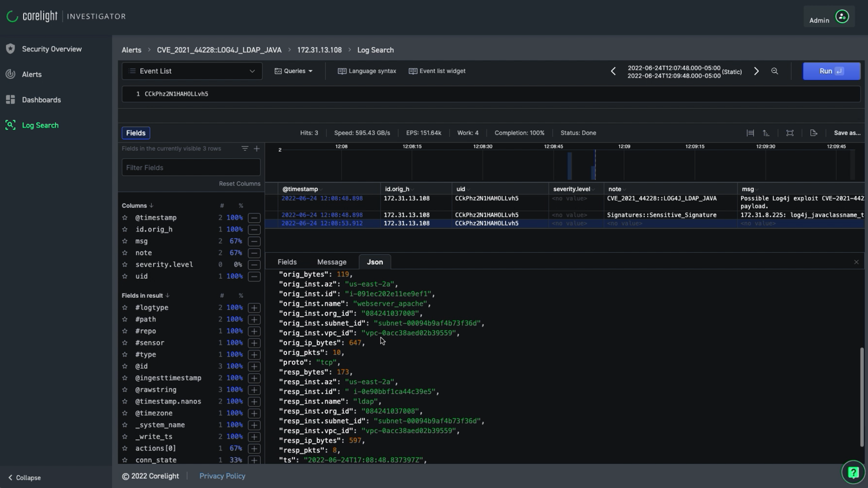Click the histogram bar near 12:08:53
This screenshot has height=488, width=868.
click(594, 173)
